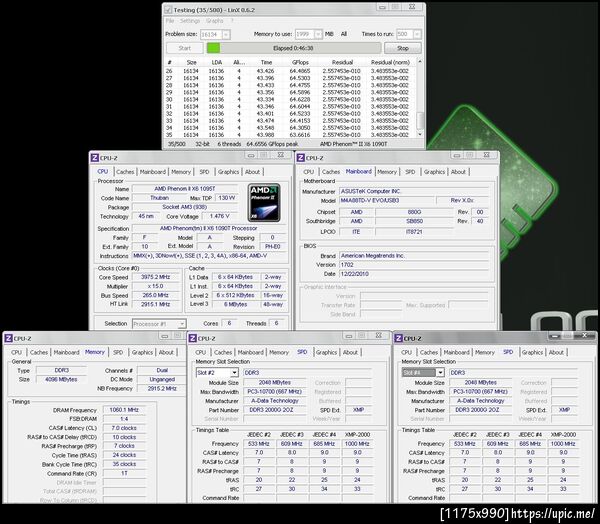Click the BIOS version 1702 field
Screen dimensions: 600x524
tap(414, 265)
